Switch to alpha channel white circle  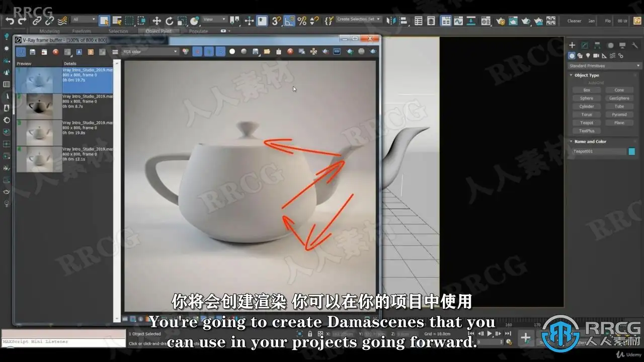pos(232,51)
